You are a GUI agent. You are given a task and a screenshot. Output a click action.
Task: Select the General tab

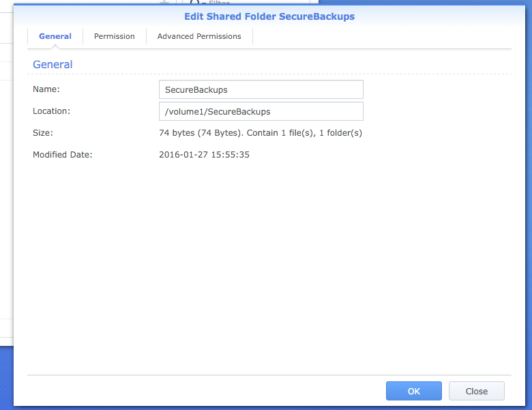coord(55,36)
